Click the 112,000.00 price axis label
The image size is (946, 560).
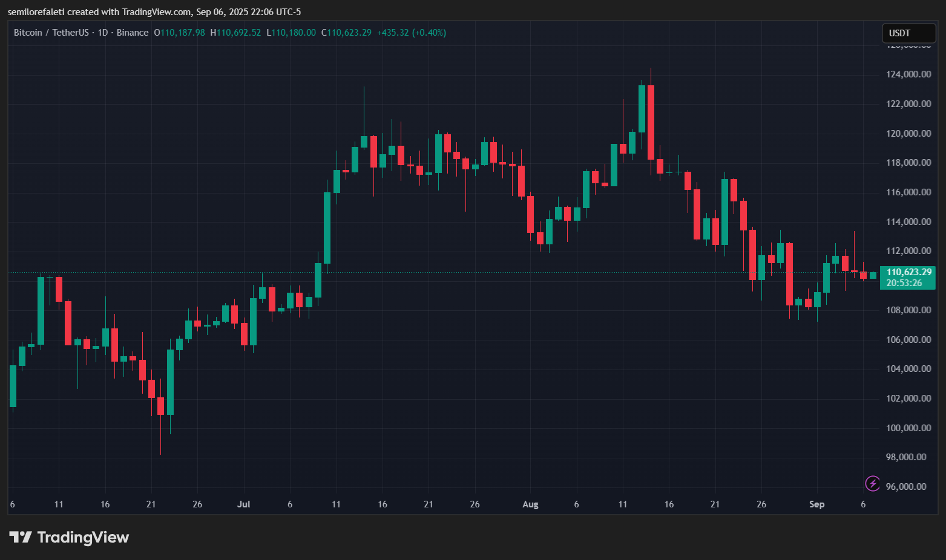coord(908,251)
